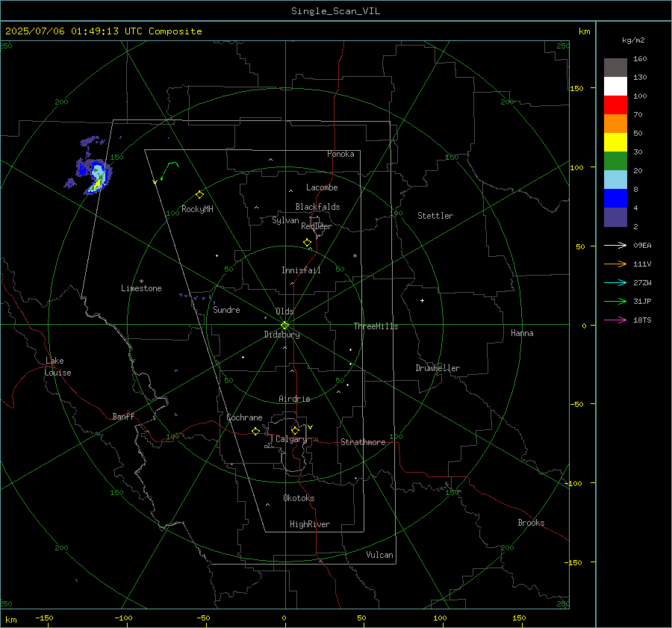
Task: Click the ThreeHills label
Action: (x=376, y=326)
